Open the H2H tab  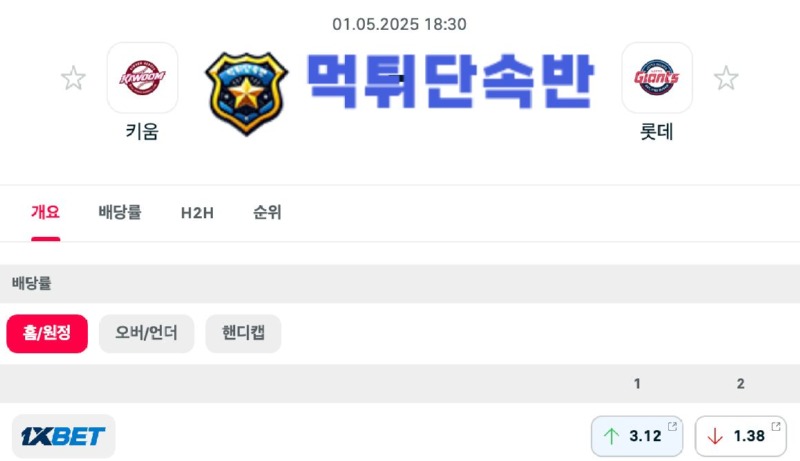(x=197, y=213)
